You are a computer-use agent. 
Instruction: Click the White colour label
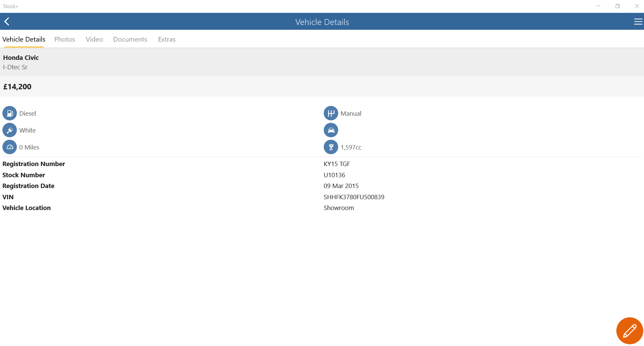(27, 130)
